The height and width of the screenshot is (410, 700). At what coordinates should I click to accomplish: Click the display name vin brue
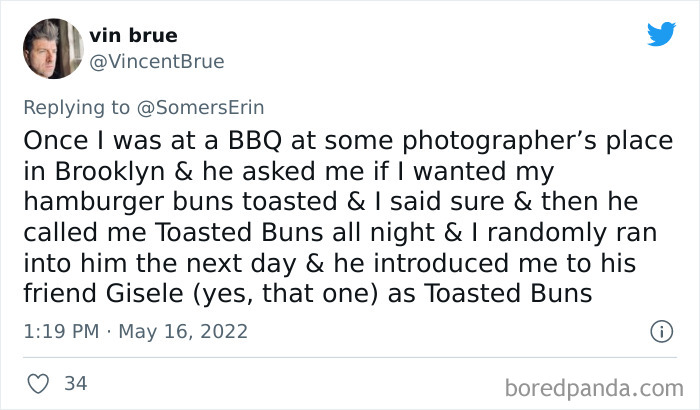coord(133,35)
